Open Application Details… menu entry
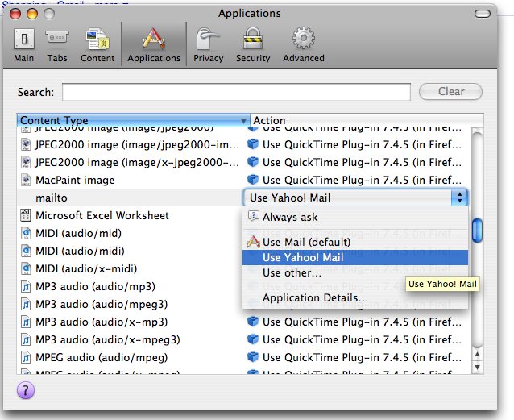The height and width of the screenshot is (420, 514). click(x=355, y=298)
